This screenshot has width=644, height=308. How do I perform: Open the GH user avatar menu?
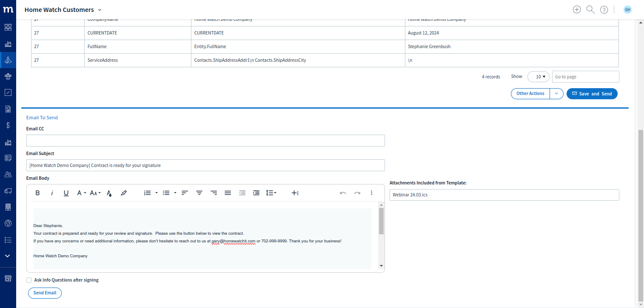pos(627,9)
